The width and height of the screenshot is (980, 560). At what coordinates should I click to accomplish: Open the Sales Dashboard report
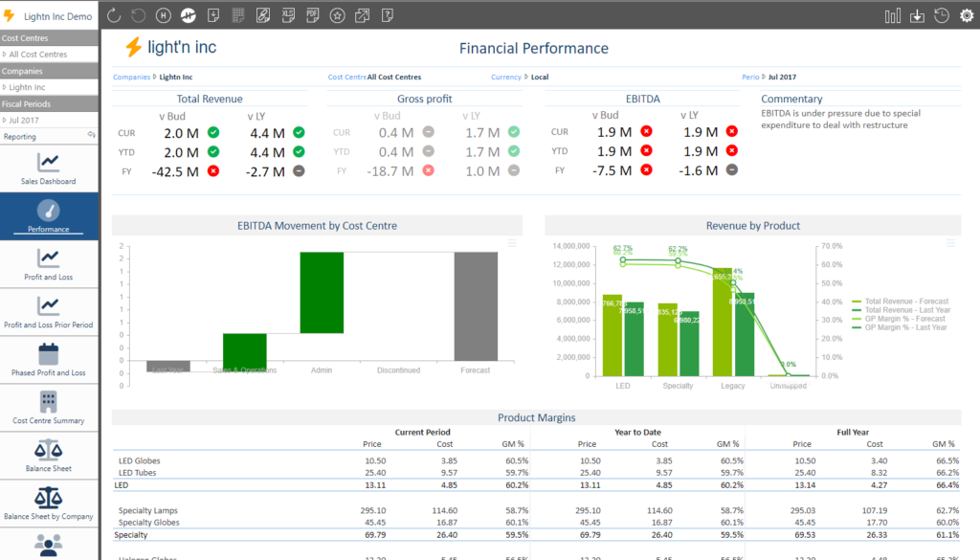(49, 168)
